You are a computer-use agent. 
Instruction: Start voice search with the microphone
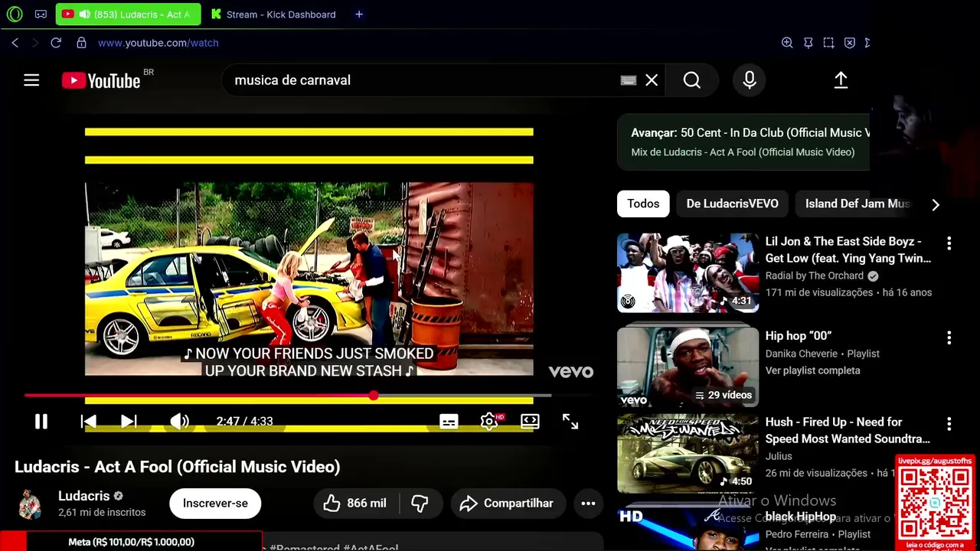coord(750,80)
